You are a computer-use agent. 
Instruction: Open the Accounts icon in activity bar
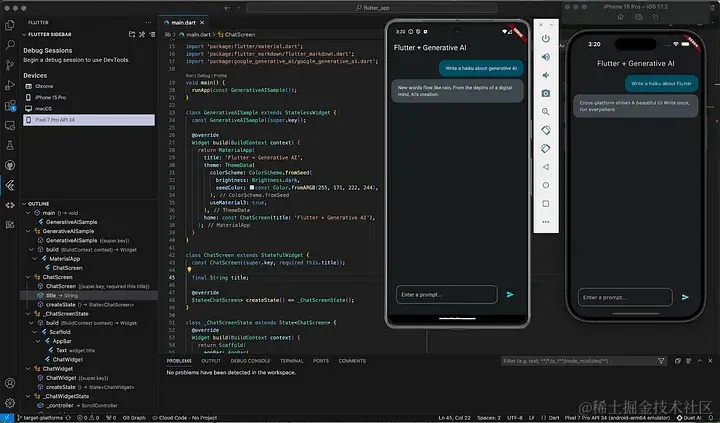pos(10,383)
